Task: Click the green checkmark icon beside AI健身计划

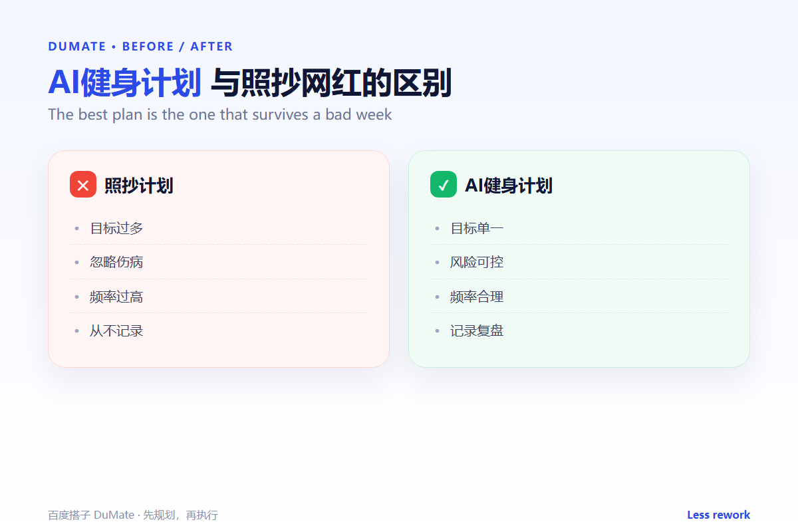Action: pos(444,184)
